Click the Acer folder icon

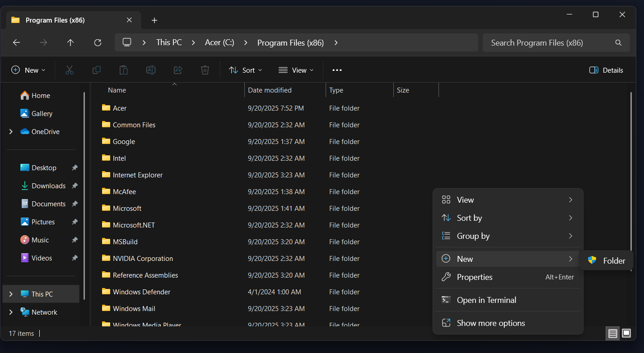[x=106, y=108]
